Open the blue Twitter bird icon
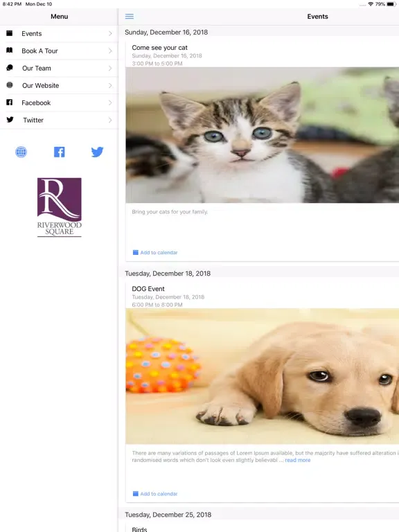This screenshot has width=399, height=532. [x=98, y=152]
